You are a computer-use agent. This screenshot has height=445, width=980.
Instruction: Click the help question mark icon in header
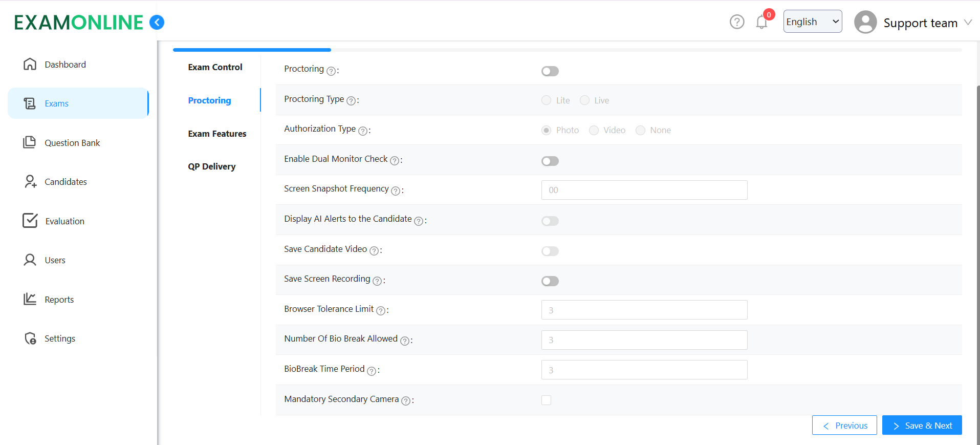point(737,22)
